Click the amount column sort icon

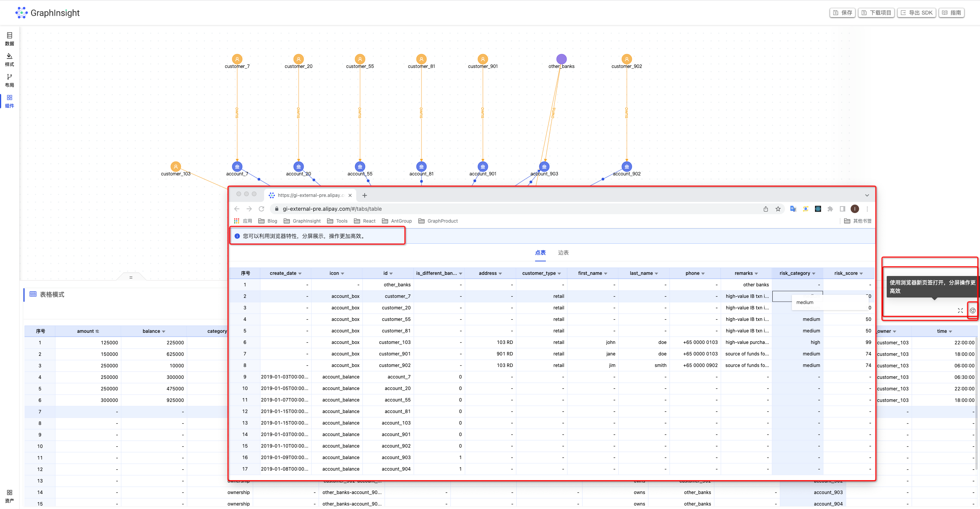tap(98, 331)
